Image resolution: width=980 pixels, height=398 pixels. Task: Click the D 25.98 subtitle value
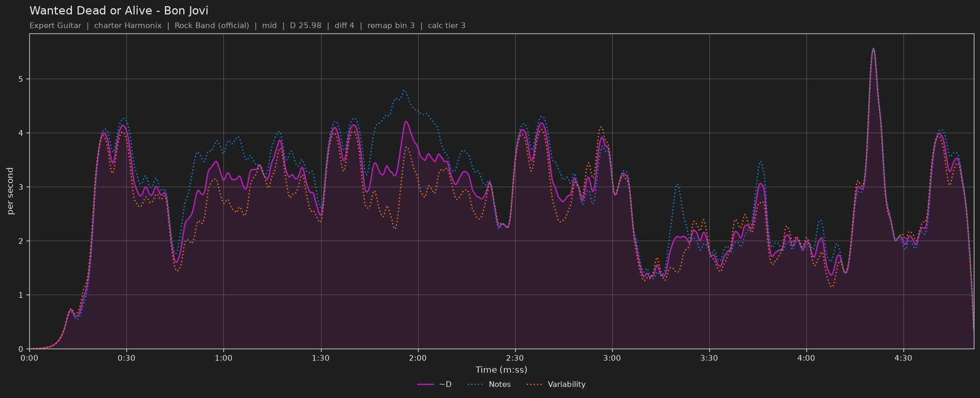pyautogui.click(x=306, y=26)
